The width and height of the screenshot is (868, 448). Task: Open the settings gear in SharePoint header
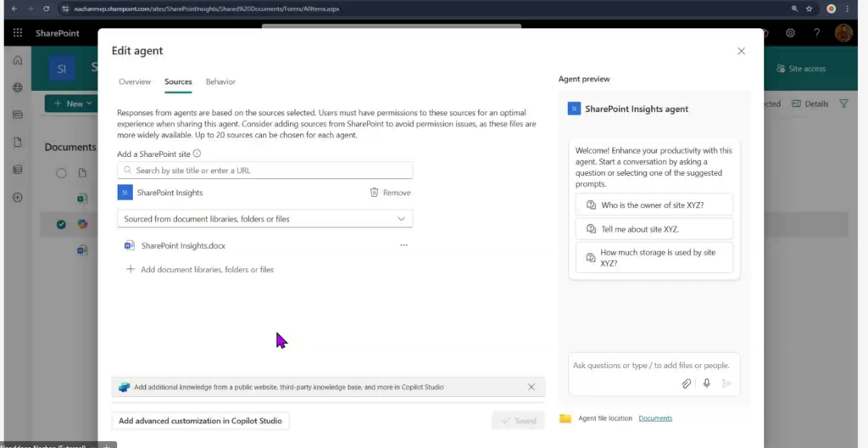[x=791, y=33]
